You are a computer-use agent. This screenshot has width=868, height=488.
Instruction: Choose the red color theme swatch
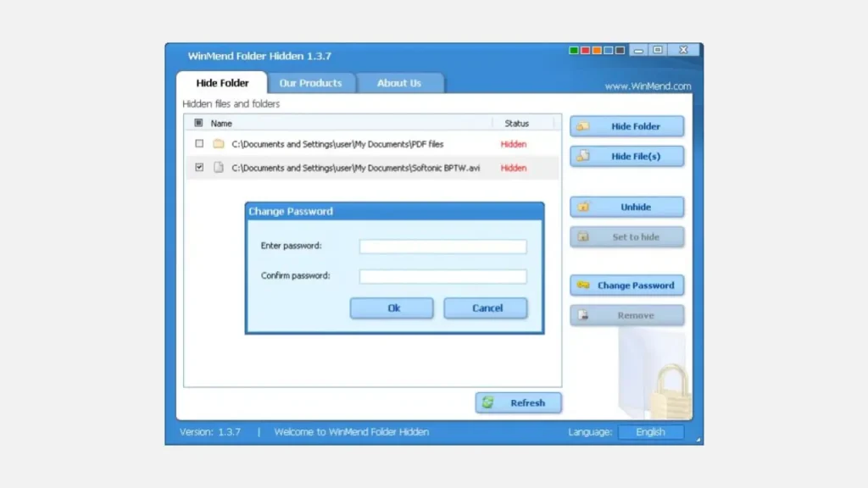[x=585, y=50]
